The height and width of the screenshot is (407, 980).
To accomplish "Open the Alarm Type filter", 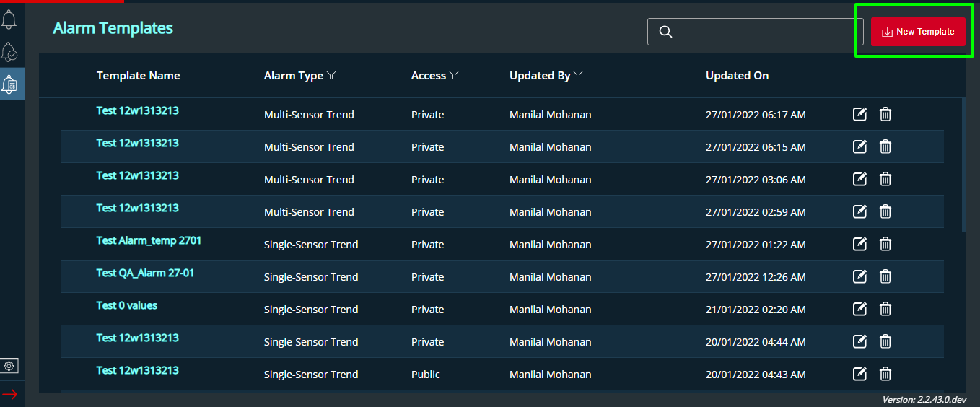I will [x=331, y=76].
